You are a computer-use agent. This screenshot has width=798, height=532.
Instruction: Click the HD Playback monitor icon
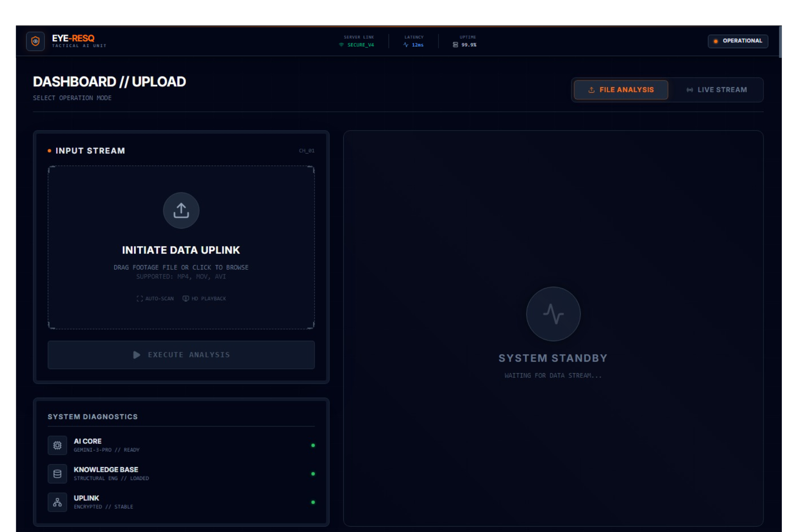(x=186, y=298)
